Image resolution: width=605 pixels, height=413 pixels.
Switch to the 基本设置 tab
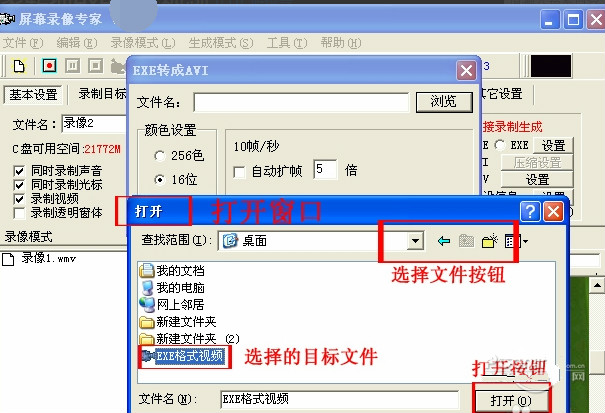coord(33,95)
